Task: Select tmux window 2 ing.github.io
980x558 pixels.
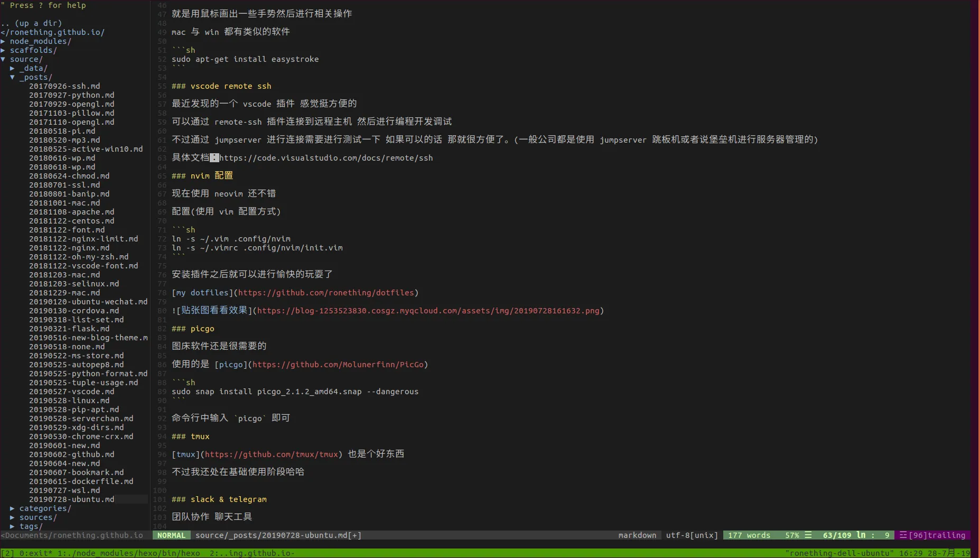Action: click(252, 553)
